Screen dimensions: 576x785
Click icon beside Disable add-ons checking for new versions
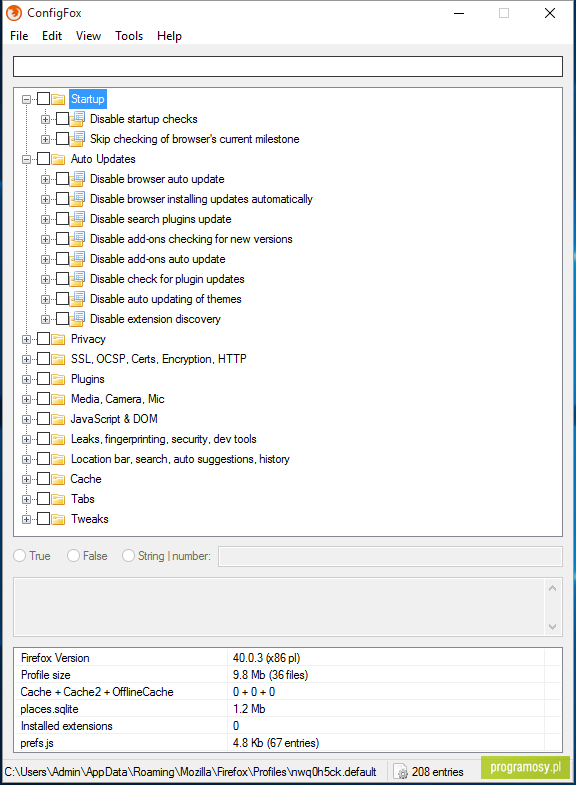click(77, 239)
